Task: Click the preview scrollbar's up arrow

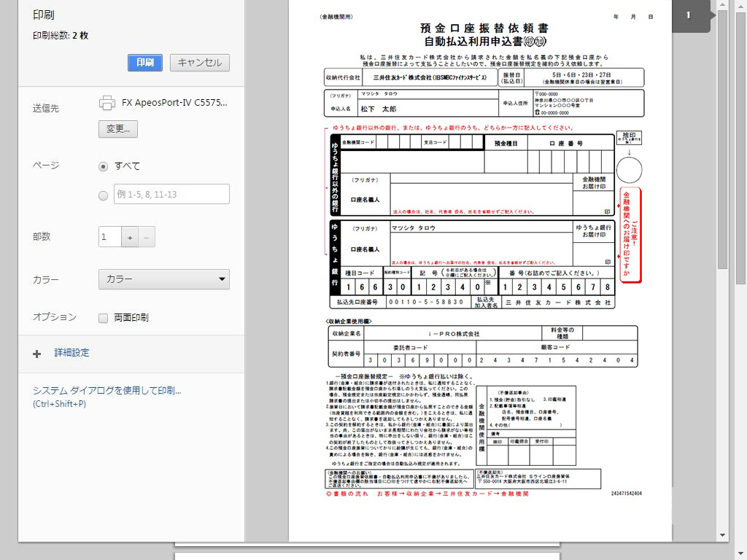Action: 722,5
